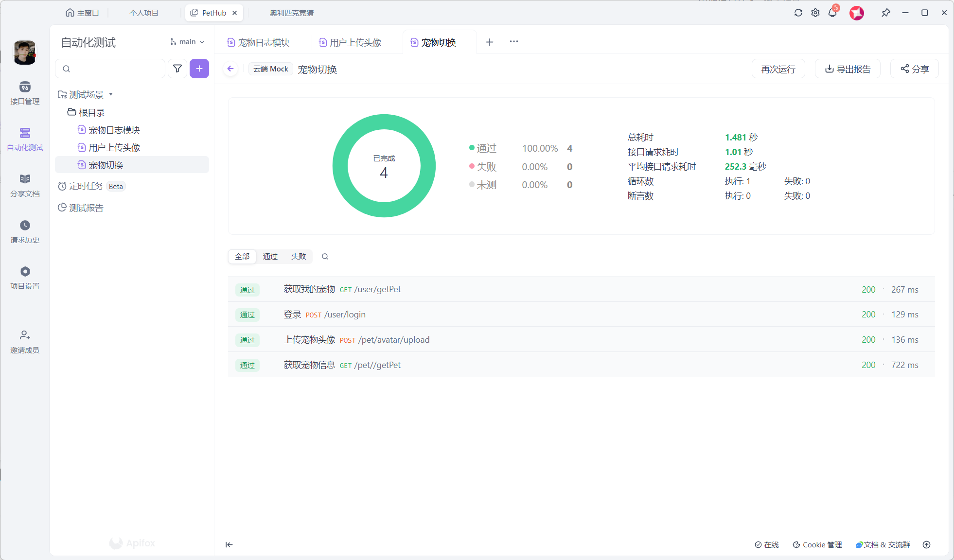Click the purple plus add button
This screenshot has width=954, height=560.
tap(199, 69)
